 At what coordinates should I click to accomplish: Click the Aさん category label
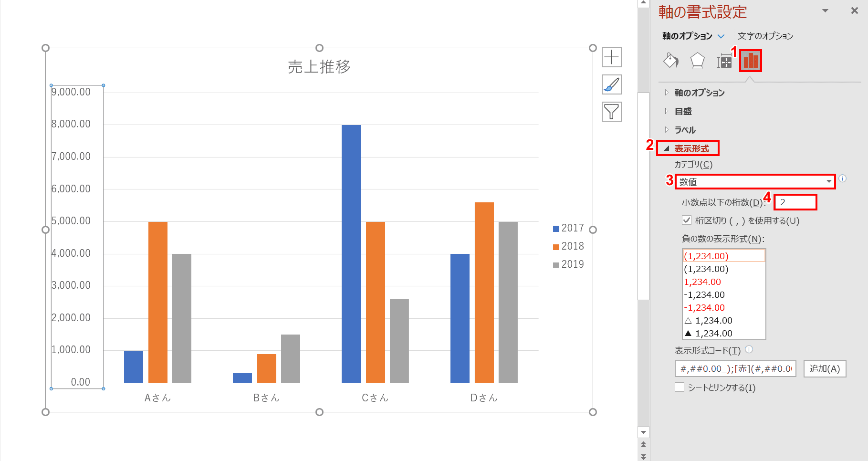point(157,398)
